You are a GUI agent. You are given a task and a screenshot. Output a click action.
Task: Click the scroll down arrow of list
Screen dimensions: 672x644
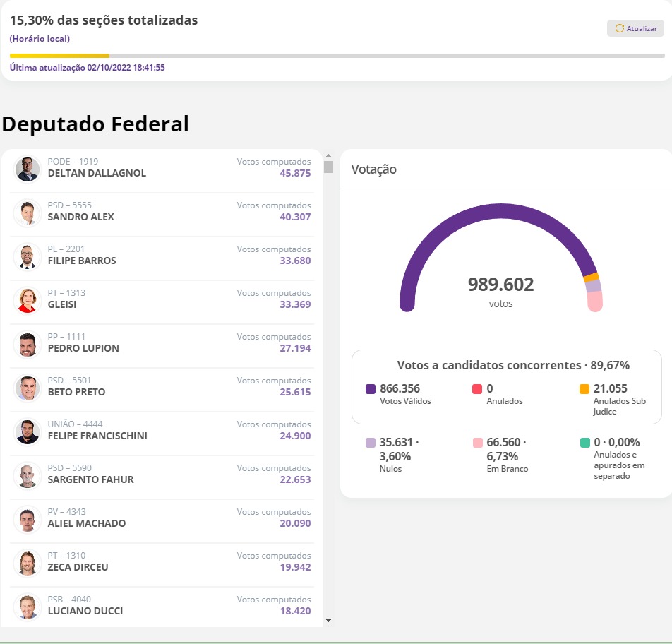[x=328, y=621]
